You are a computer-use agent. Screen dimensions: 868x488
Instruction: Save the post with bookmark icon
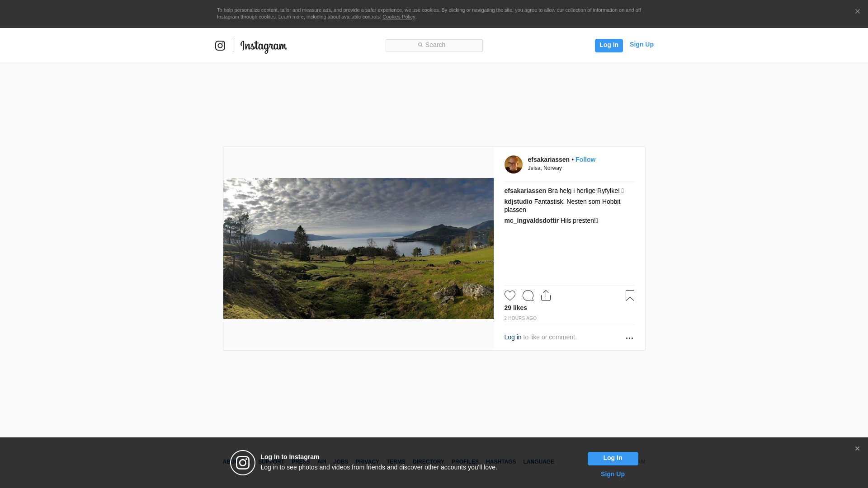pos(630,296)
